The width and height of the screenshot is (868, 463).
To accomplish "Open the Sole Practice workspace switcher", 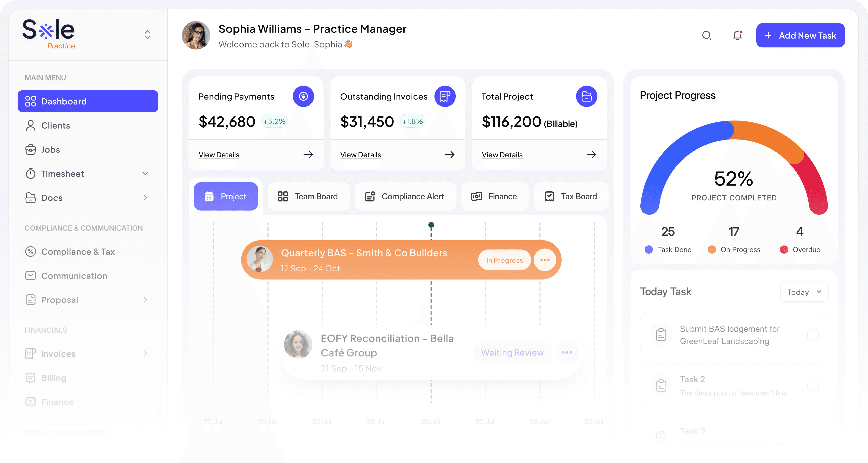I will (x=147, y=35).
